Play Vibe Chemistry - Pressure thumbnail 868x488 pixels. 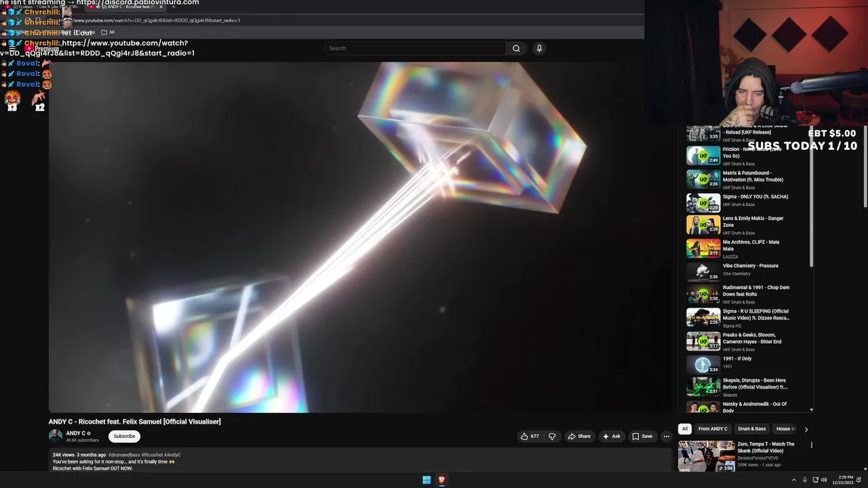[x=703, y=272]
